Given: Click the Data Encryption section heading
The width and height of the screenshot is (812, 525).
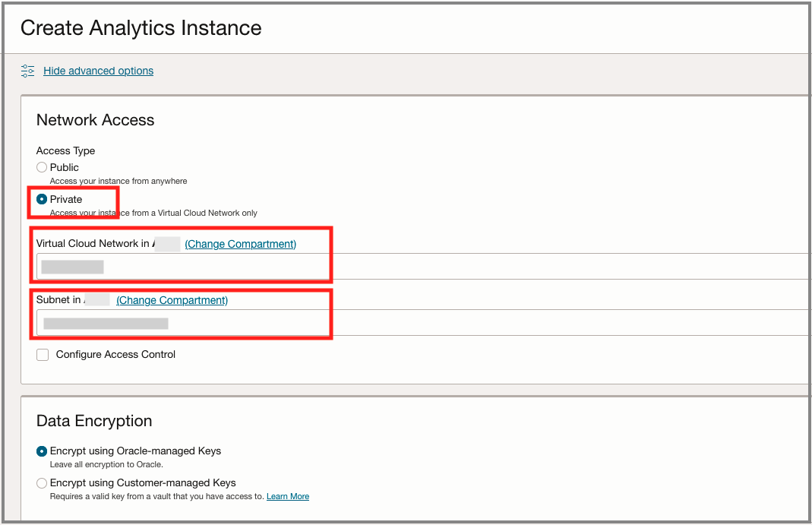Looking at the screenshot, I should (x=94, y=421).
